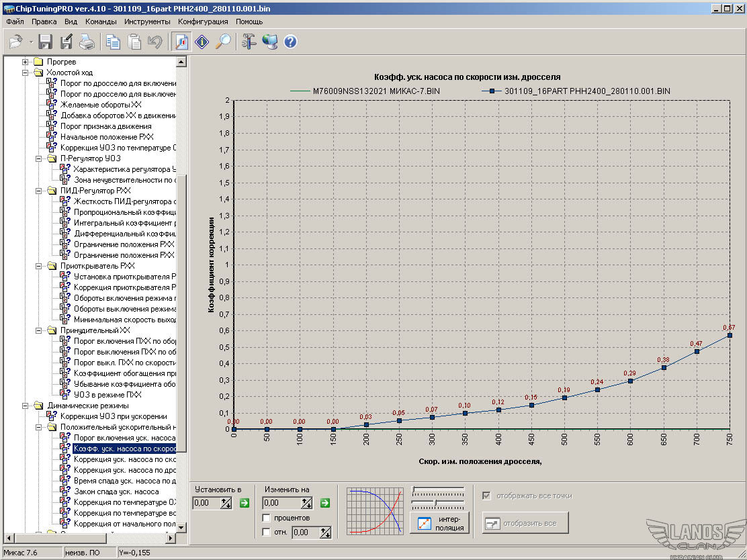
Task: Enable the 'процентов' checkbox
Action: coord(267,518)
